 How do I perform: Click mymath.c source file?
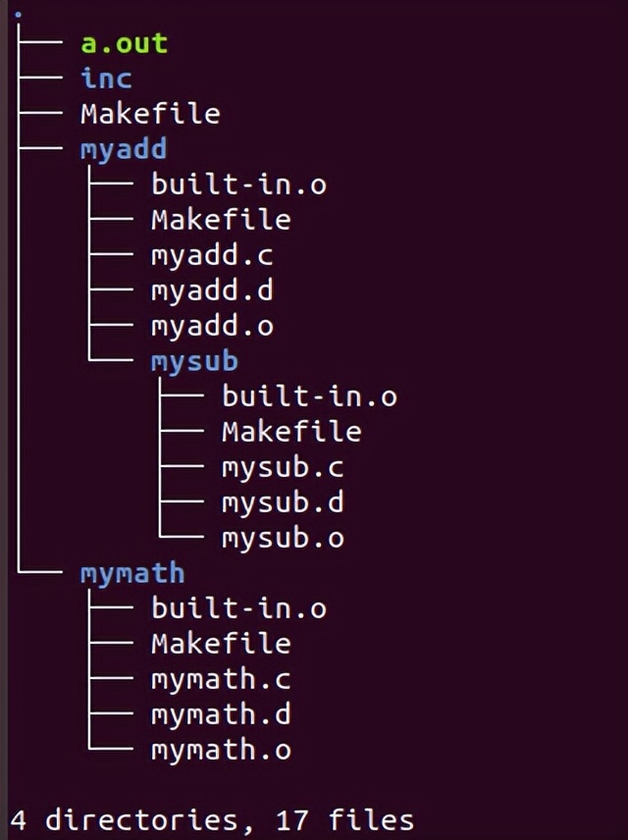(x=221, y=679)
